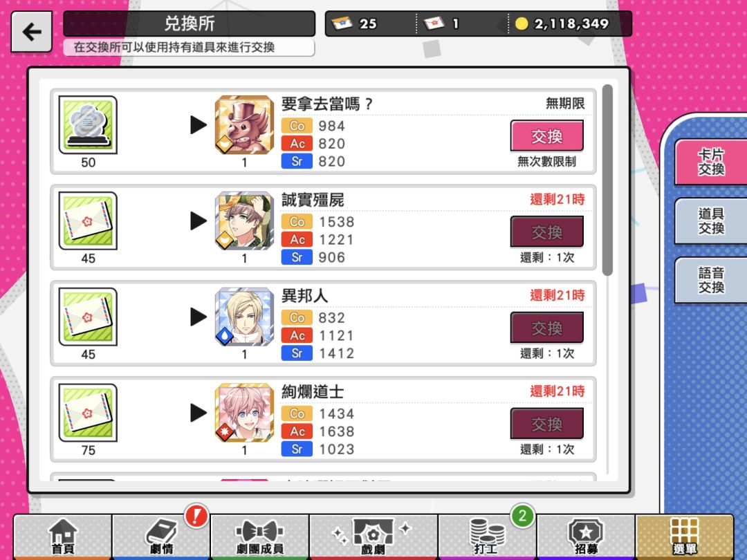Switch to 語音交換 tab
The width and height of the screenshot is (747, 560).
(711, 280)
